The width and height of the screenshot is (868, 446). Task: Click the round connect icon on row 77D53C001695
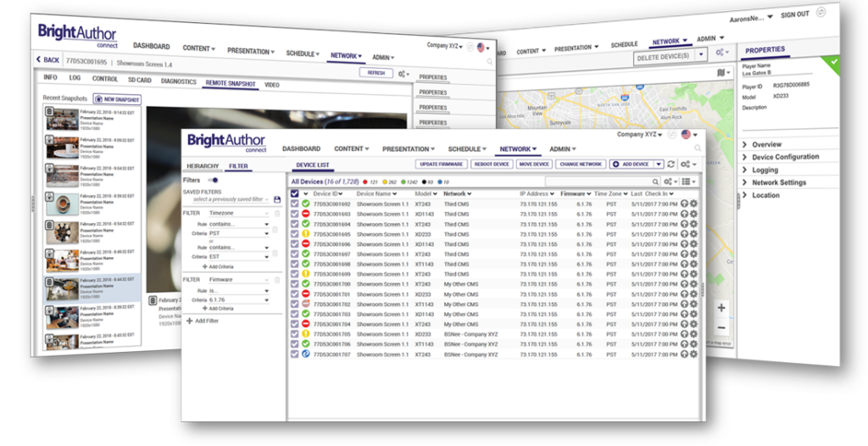pos(684,234)
